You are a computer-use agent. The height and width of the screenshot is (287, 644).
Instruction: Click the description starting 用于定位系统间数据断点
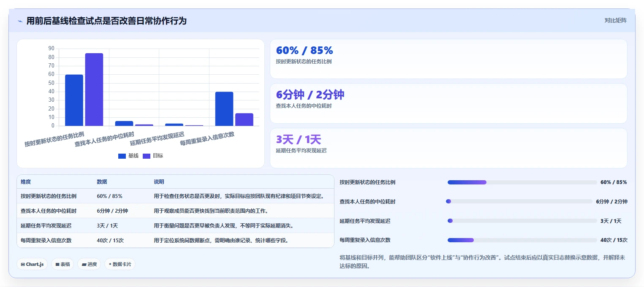point(221,241)
